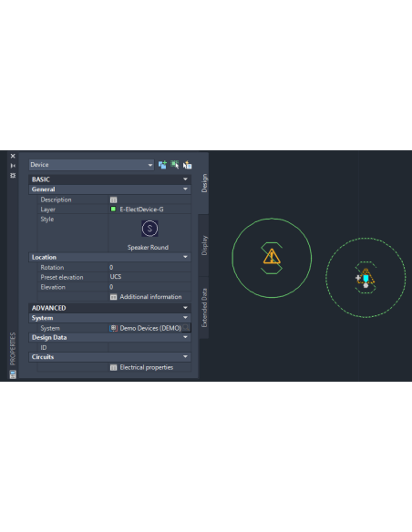Open the Additional information worksheet
The image size is (412, 532).
coord(150,297)
